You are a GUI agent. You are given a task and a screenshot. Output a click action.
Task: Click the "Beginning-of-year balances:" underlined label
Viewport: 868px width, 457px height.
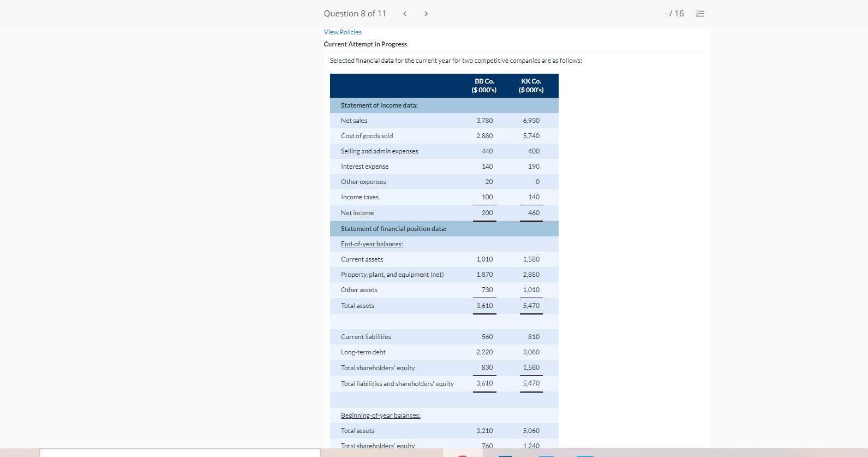point(381,416)
